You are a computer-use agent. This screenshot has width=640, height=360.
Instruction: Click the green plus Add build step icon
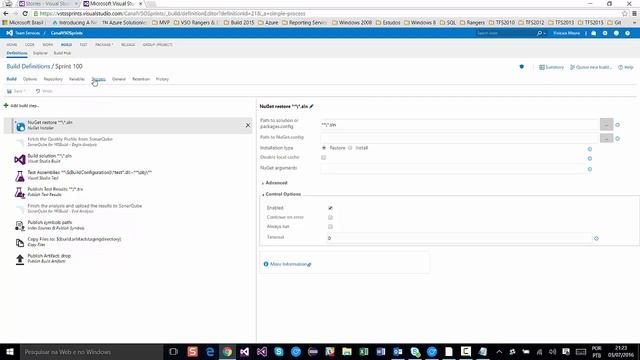point(6,105)
